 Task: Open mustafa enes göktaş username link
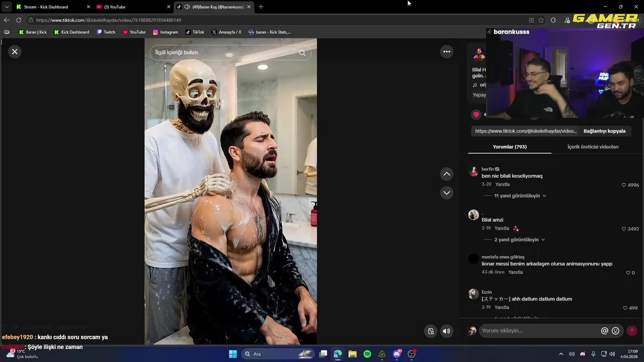pyautogui.click(x=503, y=257)
